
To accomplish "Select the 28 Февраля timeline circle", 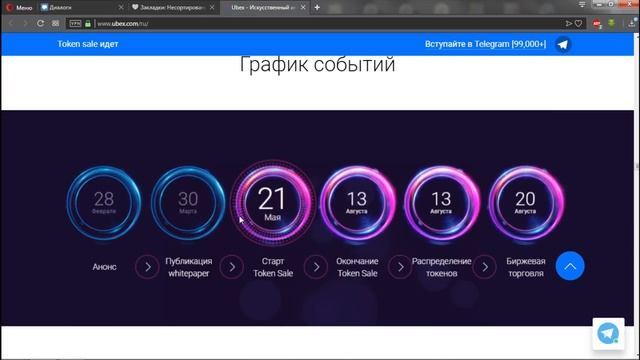I will coord(104,203).
